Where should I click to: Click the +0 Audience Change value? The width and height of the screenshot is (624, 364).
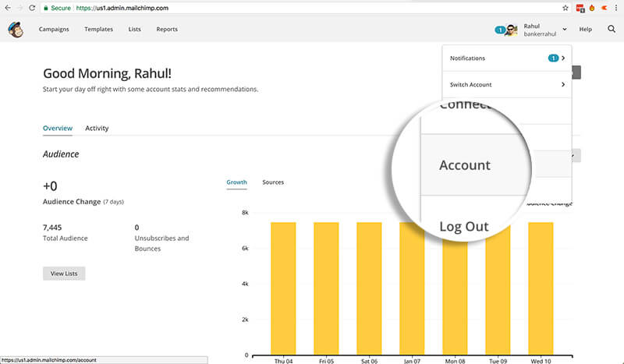point(50,186)
